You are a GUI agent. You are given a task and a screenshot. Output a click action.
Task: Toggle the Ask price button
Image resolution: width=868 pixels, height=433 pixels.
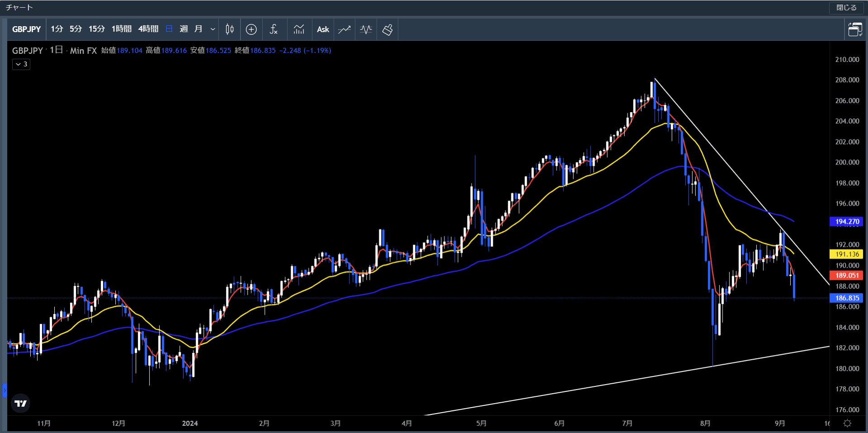pos(323,29)
